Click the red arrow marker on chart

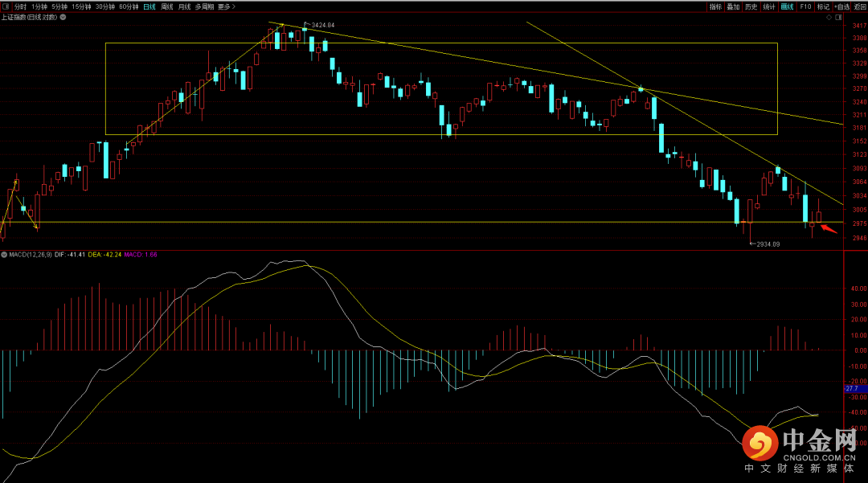pyautogui.click(x=829, y=229)
